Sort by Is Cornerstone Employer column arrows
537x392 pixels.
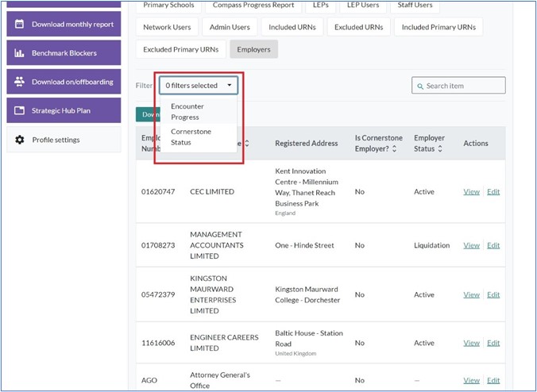click(x=395, y=149)
